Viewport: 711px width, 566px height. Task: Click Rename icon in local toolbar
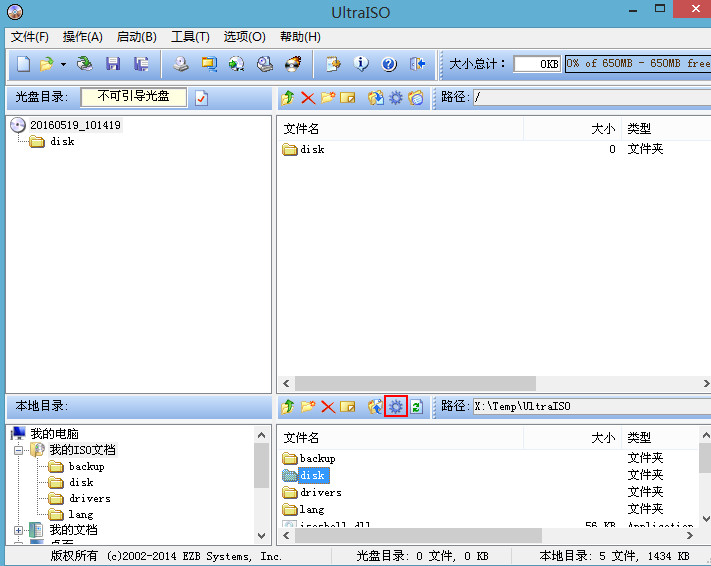[x=348, y=406]
